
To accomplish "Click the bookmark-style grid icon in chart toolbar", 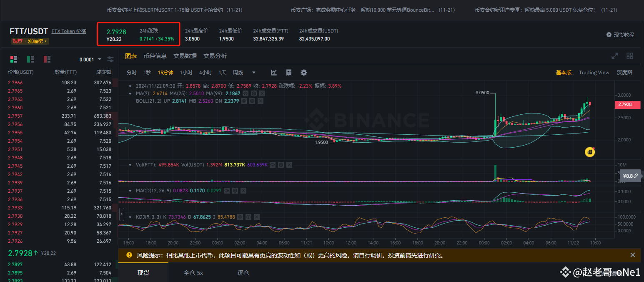I will click(289, 73).
